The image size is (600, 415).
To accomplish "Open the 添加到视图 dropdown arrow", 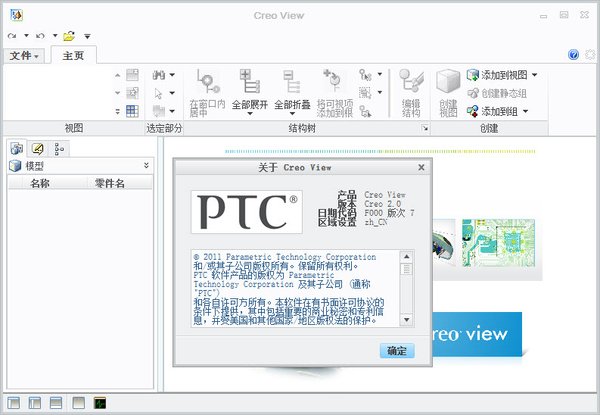I will coord(535,75).
